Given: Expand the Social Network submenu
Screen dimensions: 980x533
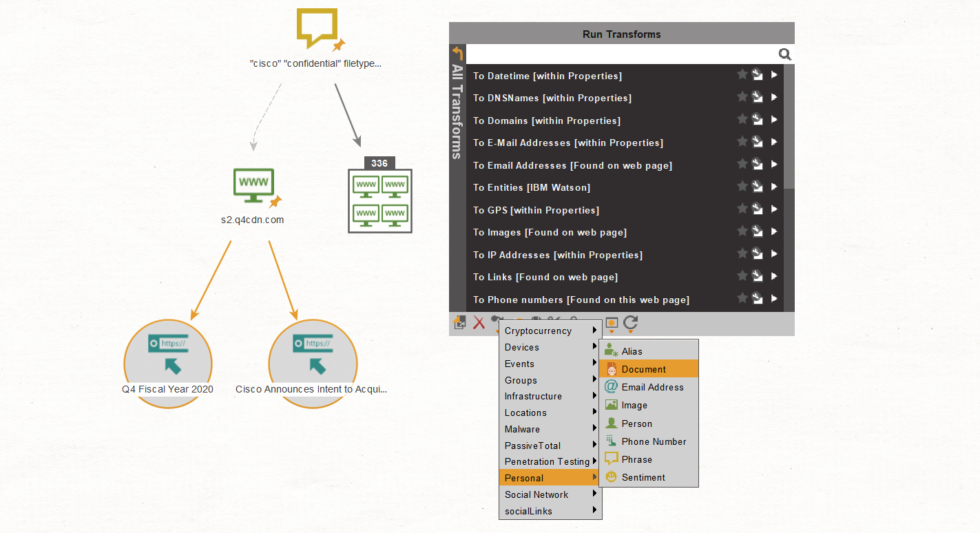Looking at the screenshot, I should 550,494.
